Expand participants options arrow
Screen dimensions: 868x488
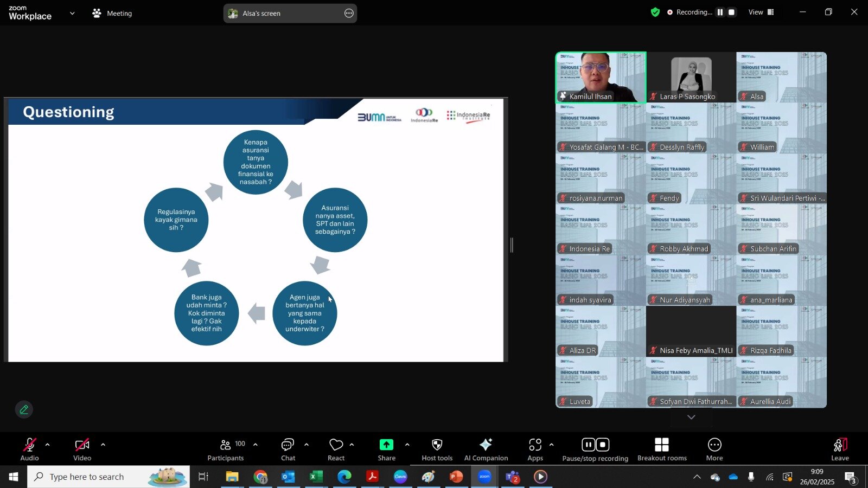click(x=255, y=445)
